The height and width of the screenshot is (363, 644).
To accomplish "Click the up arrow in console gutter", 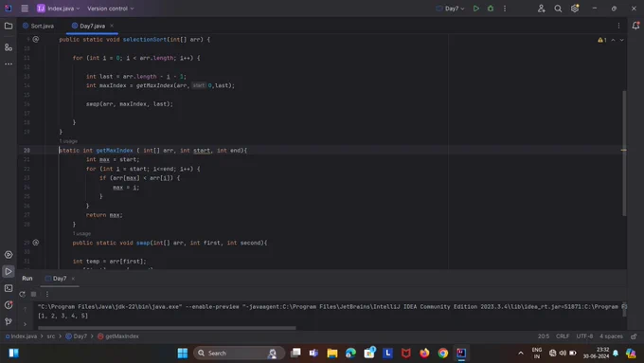I will (25, 308).
